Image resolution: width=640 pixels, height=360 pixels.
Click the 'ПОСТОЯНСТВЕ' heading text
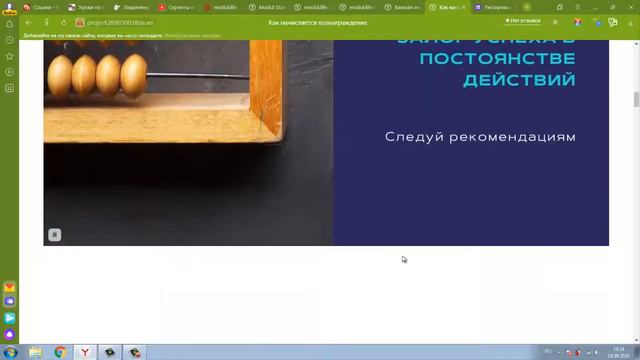[x=498, y=59]
